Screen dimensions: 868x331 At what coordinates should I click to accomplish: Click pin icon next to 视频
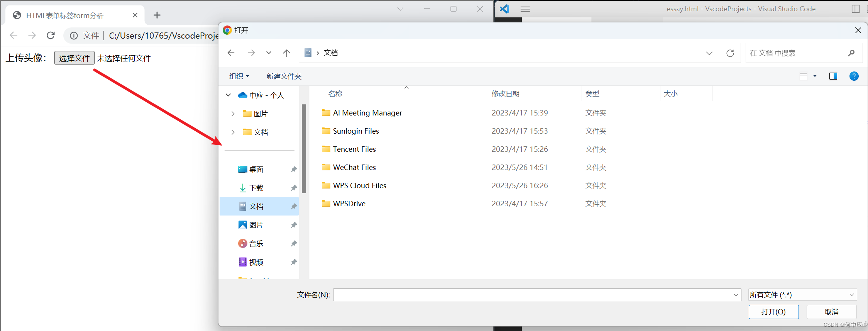(x=294, y=262)
